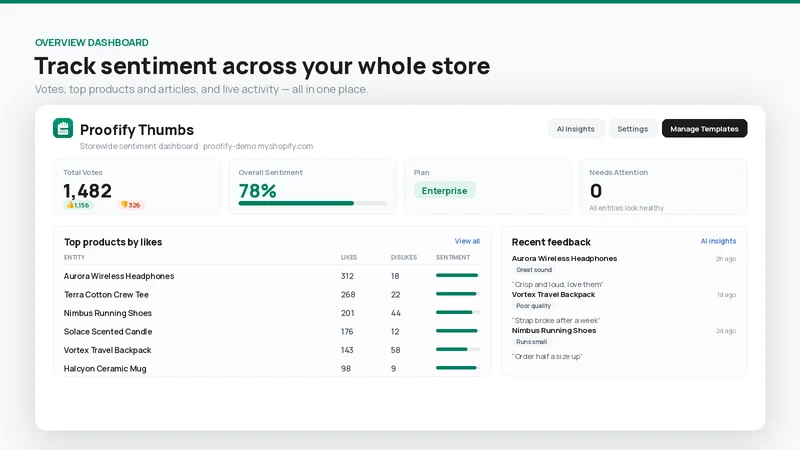800x450 pixels.
Task: Click the green Proofify Thumbs app logo
Action: 63,128
